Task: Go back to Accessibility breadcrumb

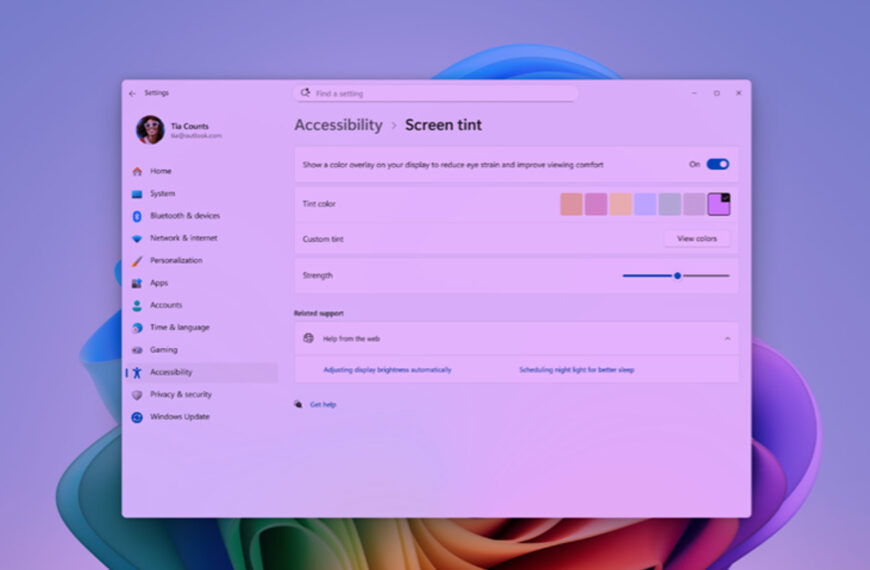Action: pyautogui.click(x=338, y=125)
